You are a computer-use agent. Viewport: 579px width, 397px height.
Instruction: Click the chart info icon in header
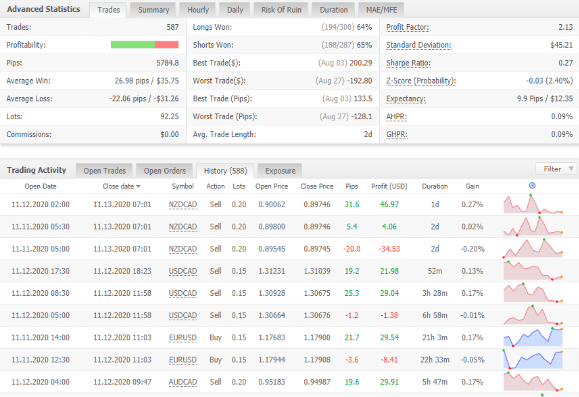pos(532,186)
